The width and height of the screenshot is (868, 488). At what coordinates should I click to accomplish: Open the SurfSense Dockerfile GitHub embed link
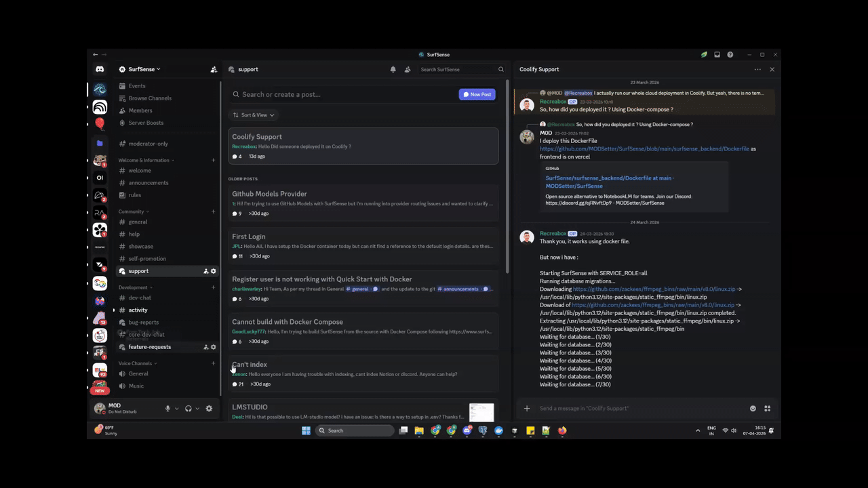(608, 182)
